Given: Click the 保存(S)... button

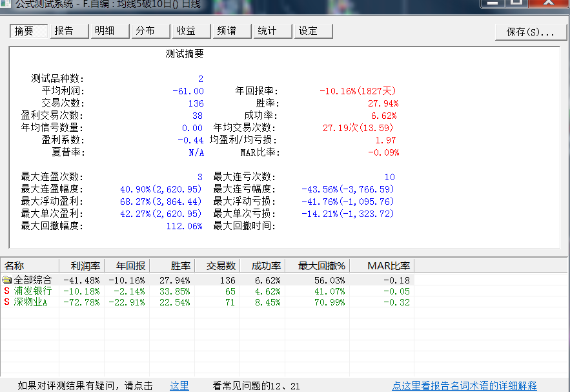Looking at the screenshot, I should pos(531,32).
